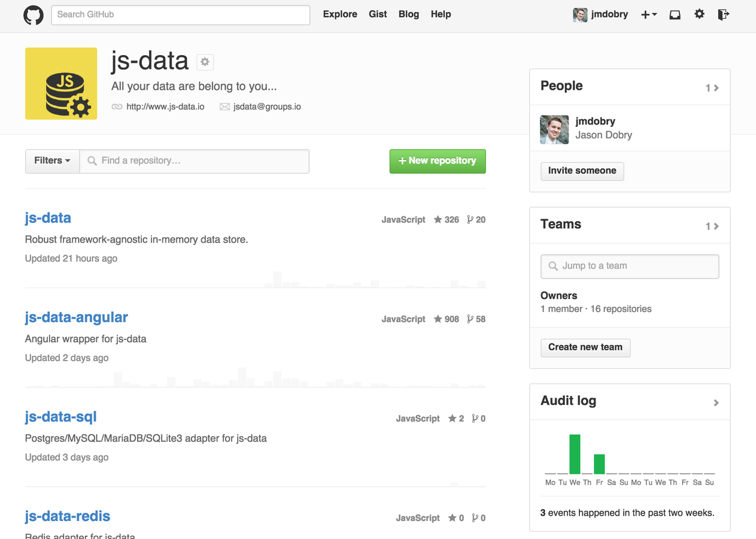Image resolution: width=756 pixels, height=539 pixels.
Task: Click the JavaScript label on js-data row
Action: (403, 220)
